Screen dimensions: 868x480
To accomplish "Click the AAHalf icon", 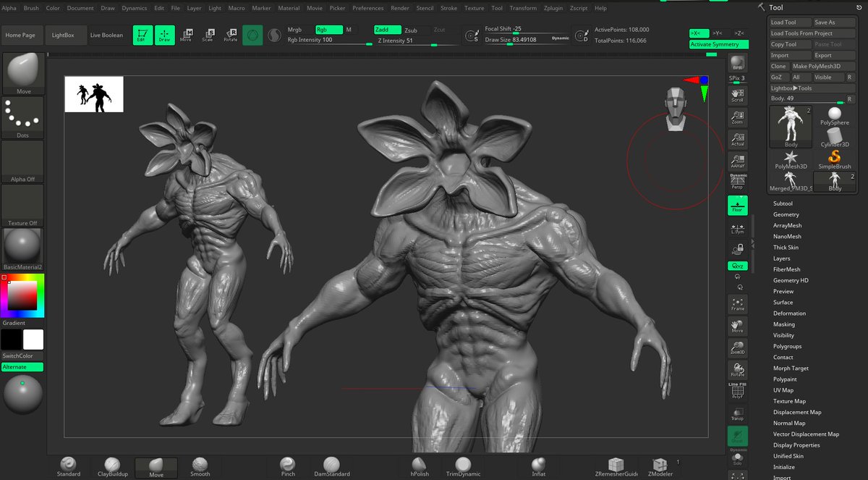I will pos(738,161).
